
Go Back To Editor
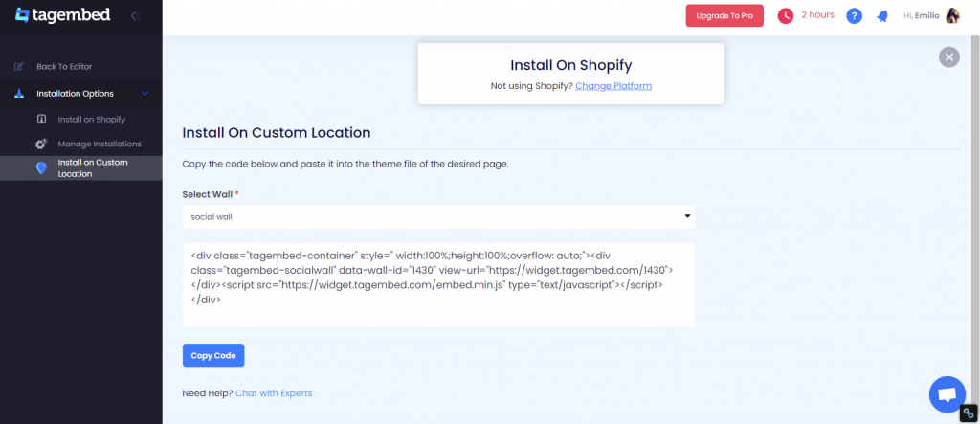coord(64,66)
